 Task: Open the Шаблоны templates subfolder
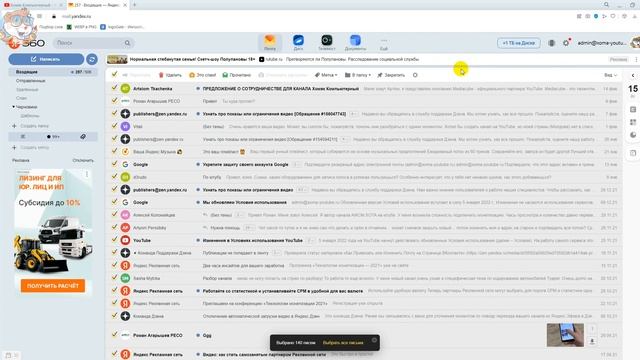[30, 116]
